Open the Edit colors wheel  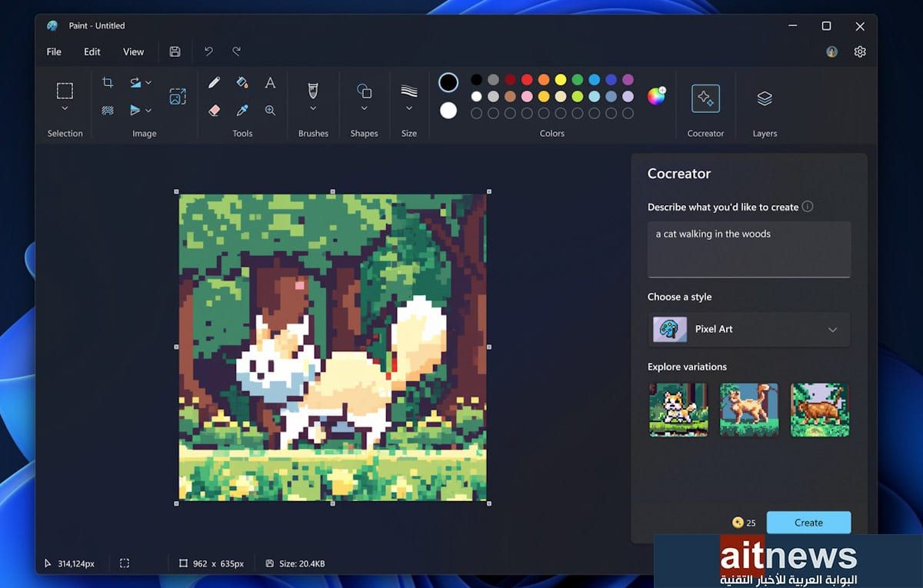pyautogui.click(x=656, y=96)
